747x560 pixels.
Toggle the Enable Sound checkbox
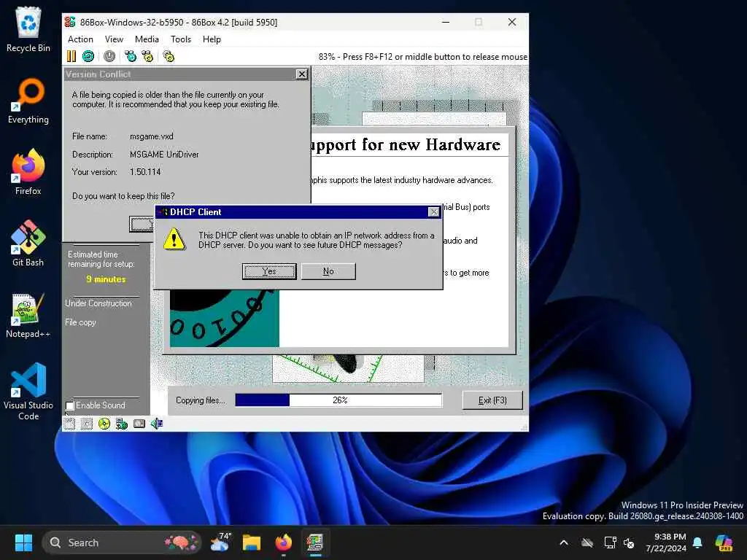(x=70, y=405)
